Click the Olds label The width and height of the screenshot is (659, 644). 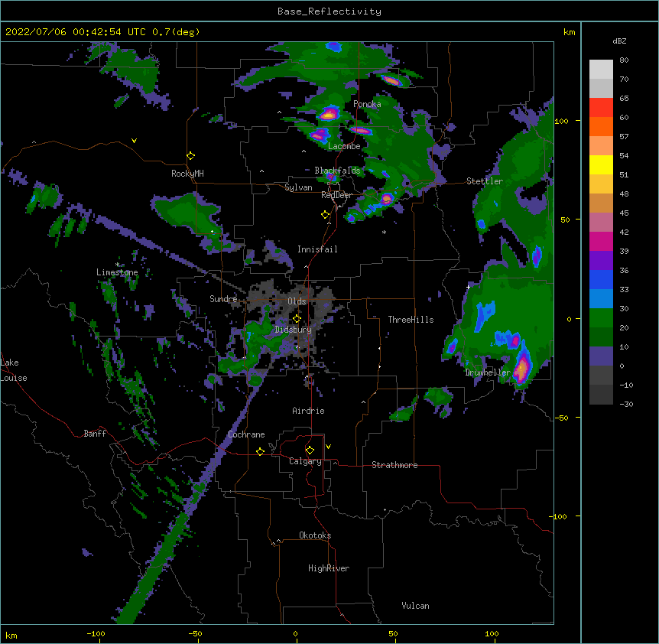tap(297, 301)
